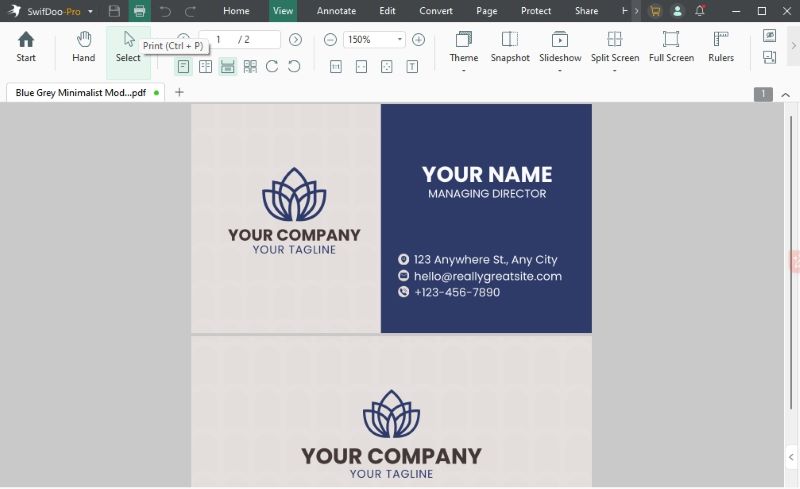Start the Slideshow
Image resolution: width=800 pixels, height=489 pixels.
pos(560,47)
